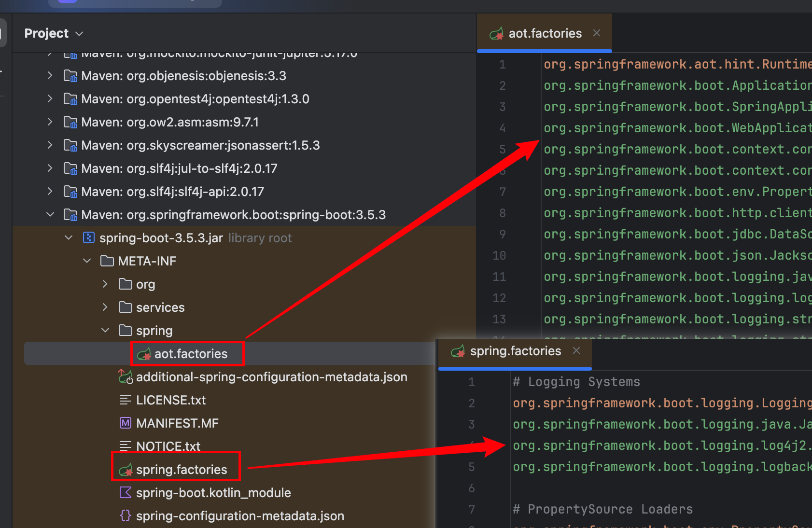Click the spring-configuration-metadata.json braces icon
This screenshot has width=812, height=528.
click(x=126, y=516)
